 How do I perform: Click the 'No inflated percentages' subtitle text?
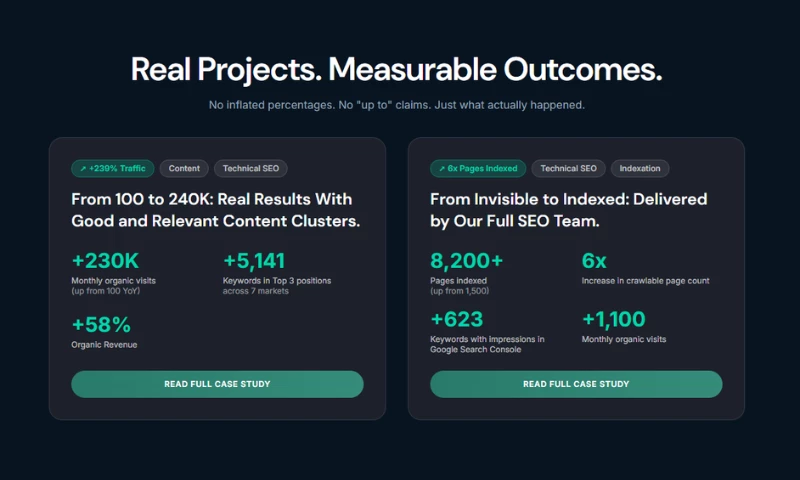(397, 105)
